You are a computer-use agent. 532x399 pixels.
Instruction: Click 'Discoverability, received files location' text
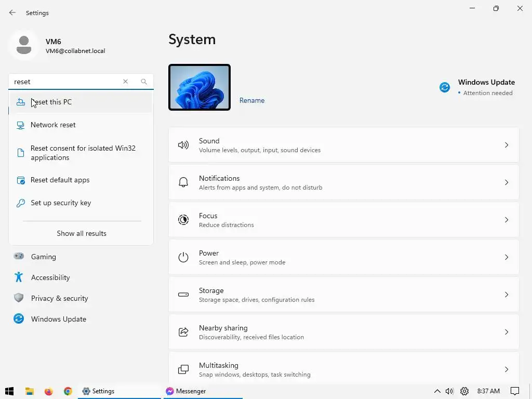[251, 337]
